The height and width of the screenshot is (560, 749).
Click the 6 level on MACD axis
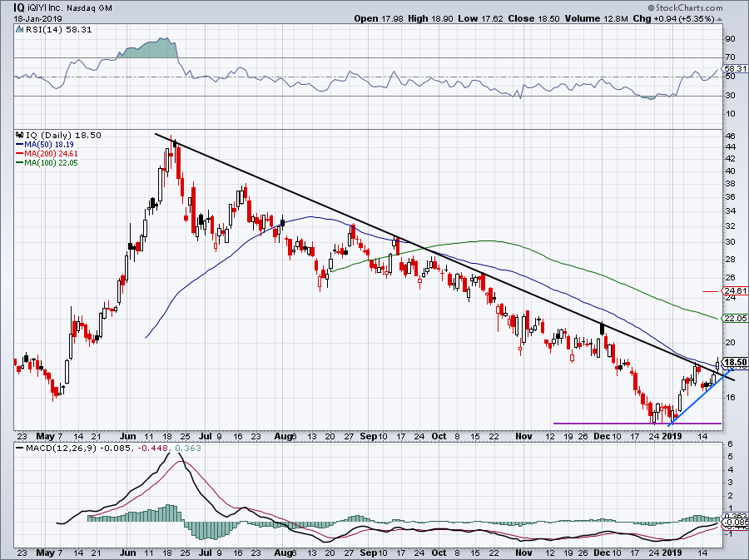tap(730, 444)
